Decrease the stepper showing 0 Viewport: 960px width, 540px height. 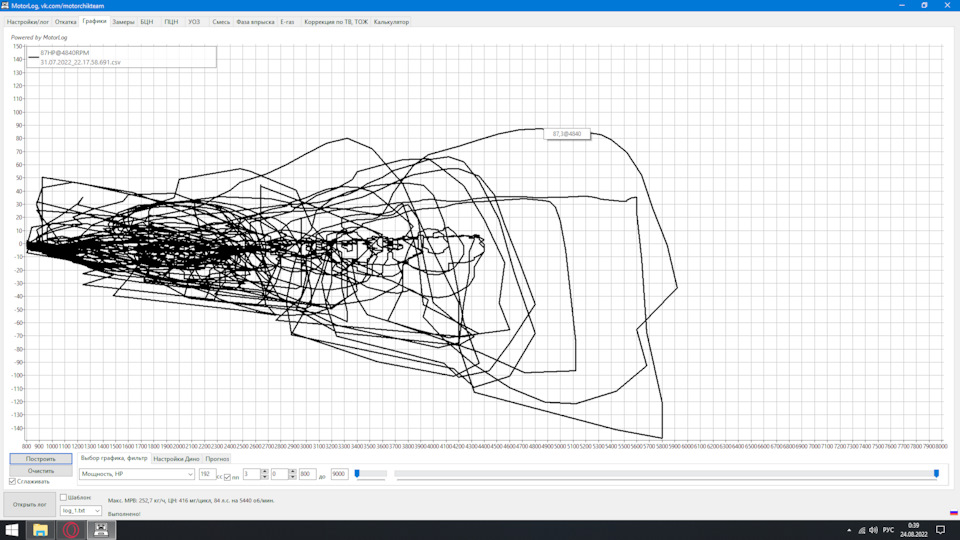[292, 476]
